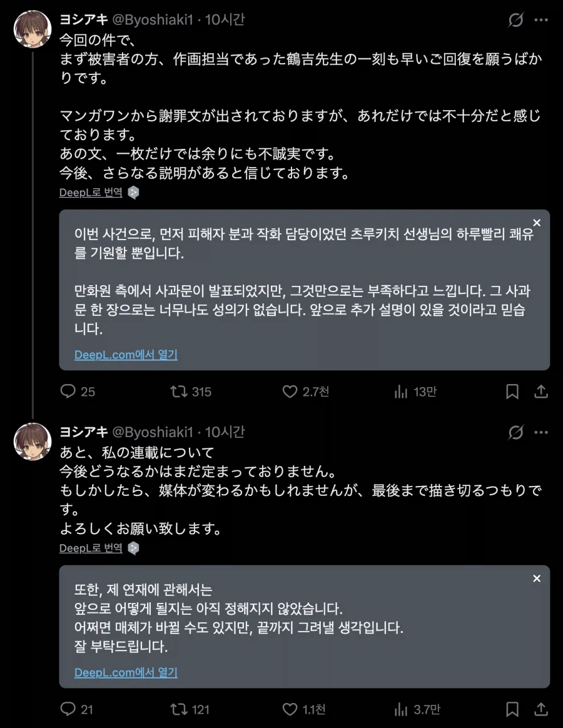Bookmark the first tweet
Image resolution: width=563 pixels, height=728 pixels.
point(512,392)
